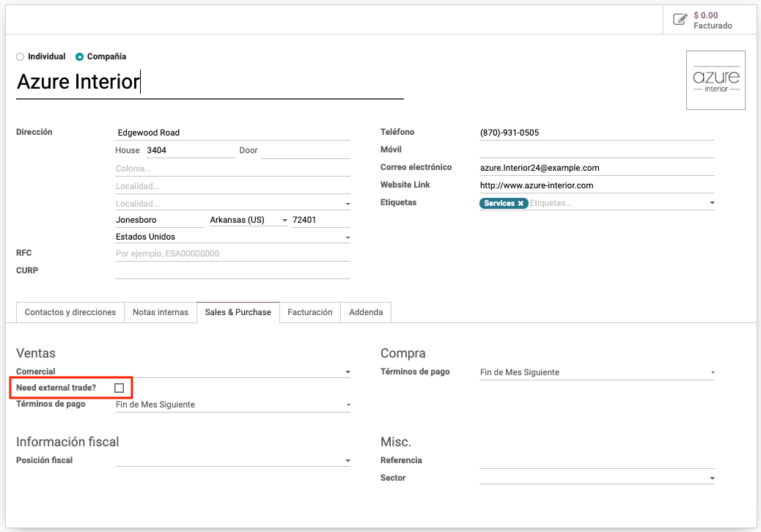Expand the Etiquetas tags dropdown arrow
The height and width of the screenshot is (532, 761).
coord(712,203)
